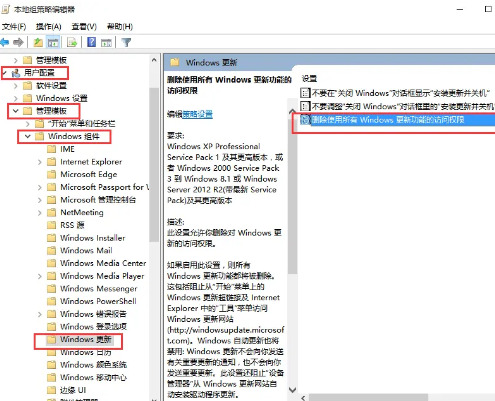
Task: Expand the NetMeeting tree node
Action: click(x=40, y=213)
